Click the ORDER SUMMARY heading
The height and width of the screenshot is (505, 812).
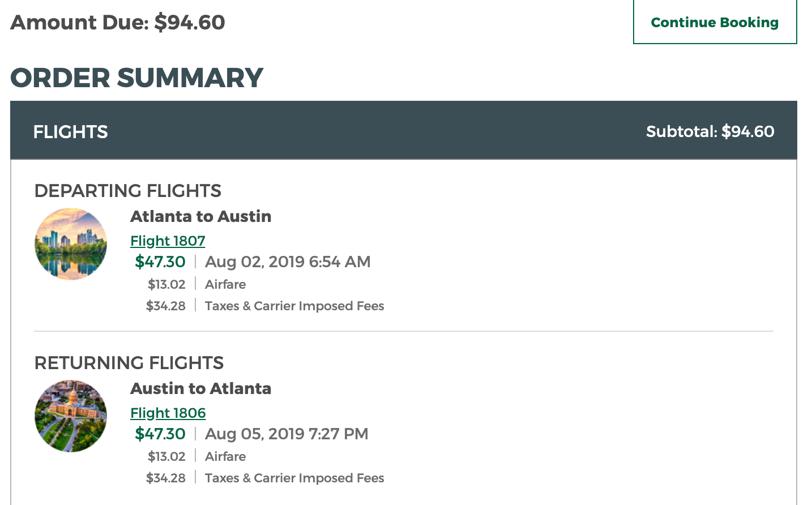click(136, 78)
